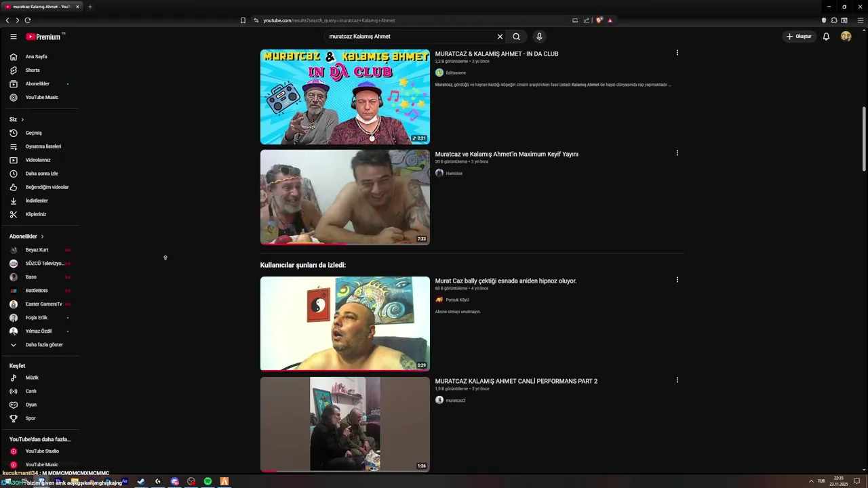Open title MURATCAZ & KALAMIŞ AHMET - IN DA CLUB

coord(496,54)
